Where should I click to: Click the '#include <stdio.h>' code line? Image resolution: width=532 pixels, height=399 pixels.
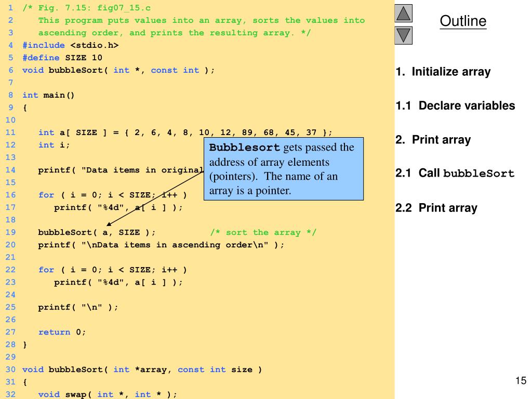coord(71,45)
